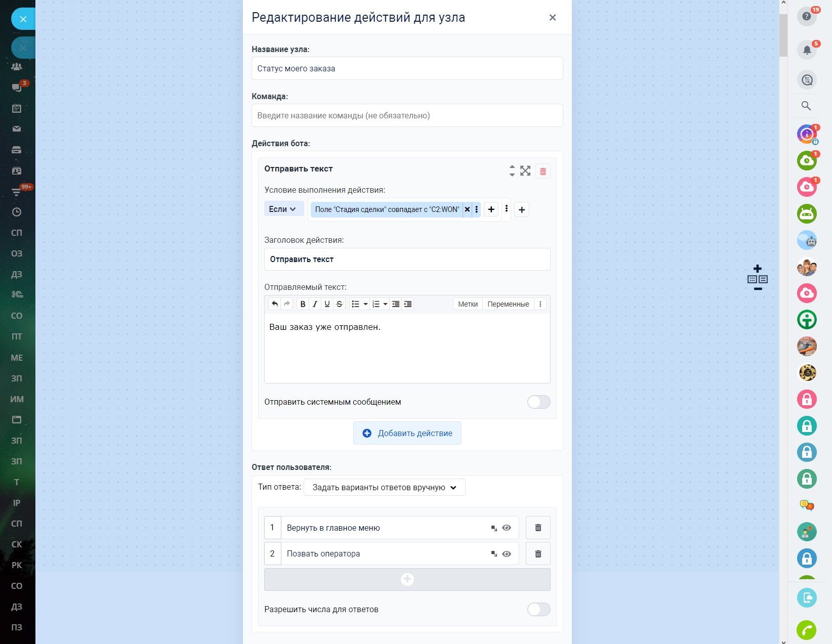Open the "Если" condition dropdown
This screenshot has height=644, width=832.
point(282,209)
